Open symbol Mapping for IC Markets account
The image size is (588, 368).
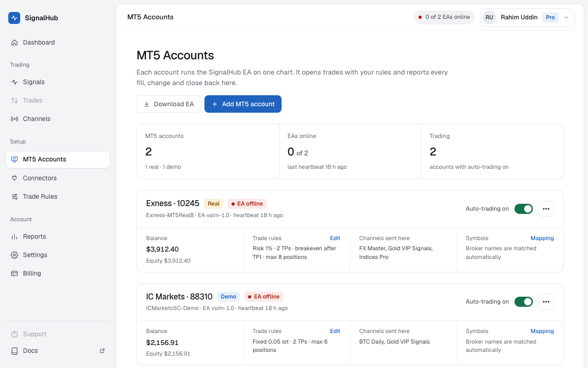tap(542, 331)
